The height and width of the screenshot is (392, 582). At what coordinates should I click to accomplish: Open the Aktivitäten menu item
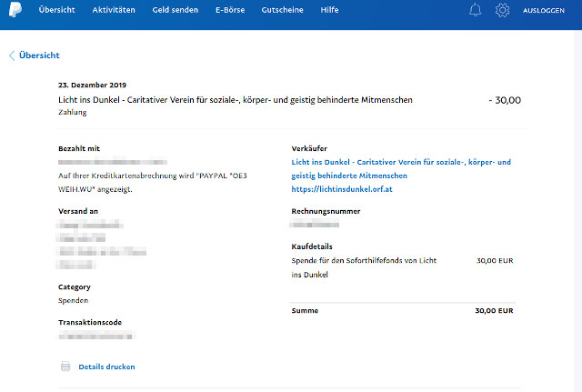tap(114, 10)
